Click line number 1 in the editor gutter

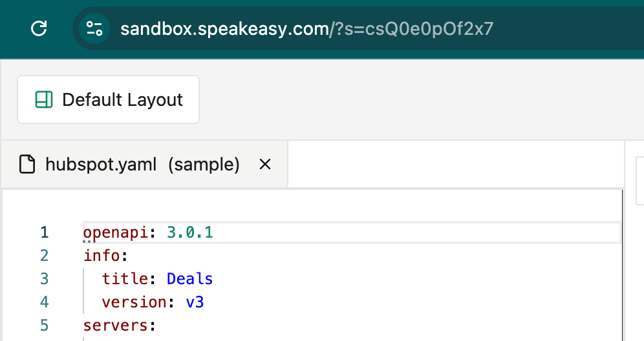[44, 232]
